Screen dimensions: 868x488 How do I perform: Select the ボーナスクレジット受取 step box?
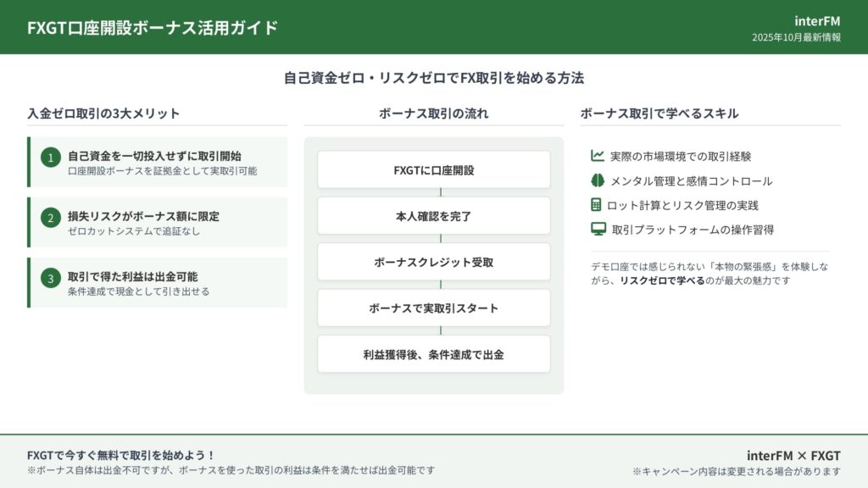coord(433,262)
